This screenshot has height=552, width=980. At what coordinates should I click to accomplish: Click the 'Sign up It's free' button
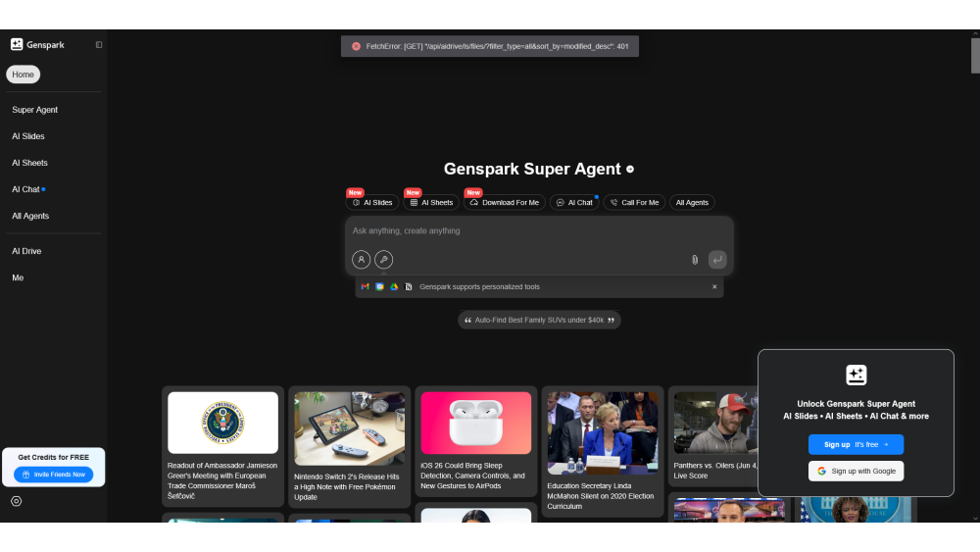coord(856,444)
